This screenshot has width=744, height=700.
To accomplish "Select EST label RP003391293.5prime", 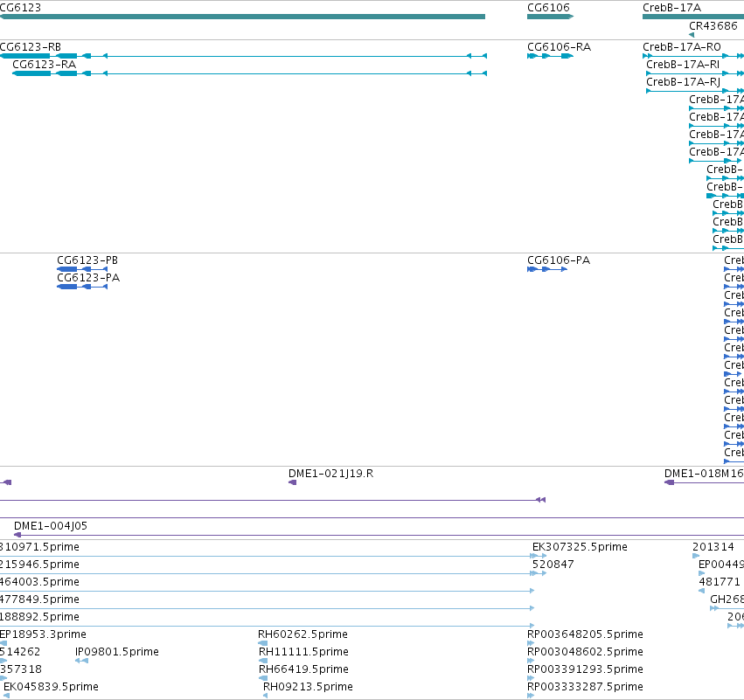I will [x=585, y=669].
